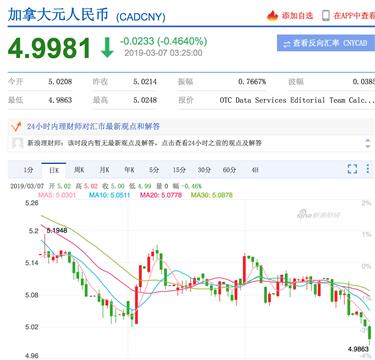Click the trend chart icon by 24小时 headline

click(16, 126)
